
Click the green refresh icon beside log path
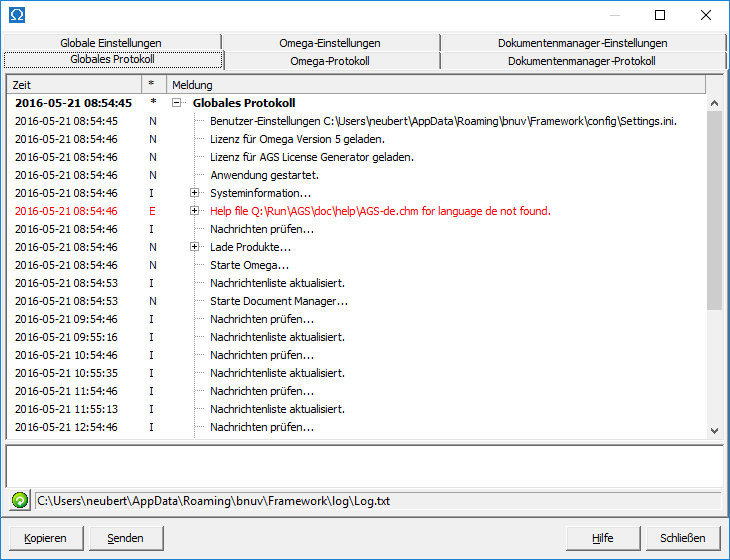point(20,500)
